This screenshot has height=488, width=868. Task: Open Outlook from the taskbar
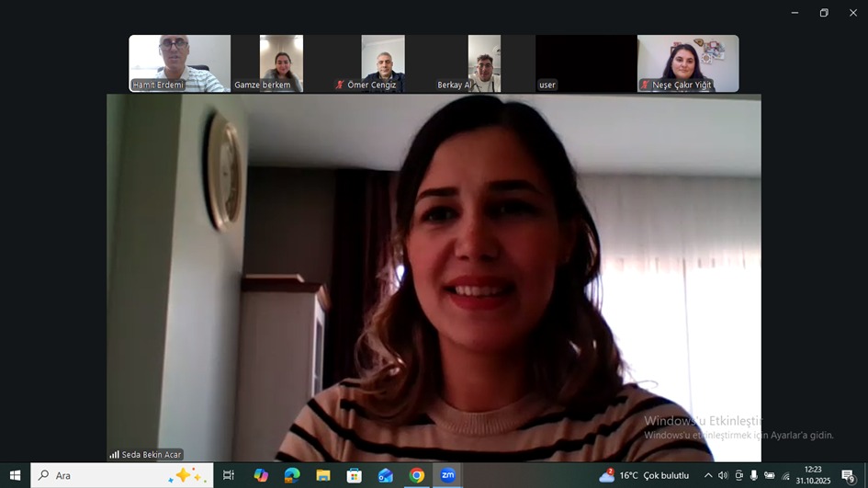coord(386,475)
